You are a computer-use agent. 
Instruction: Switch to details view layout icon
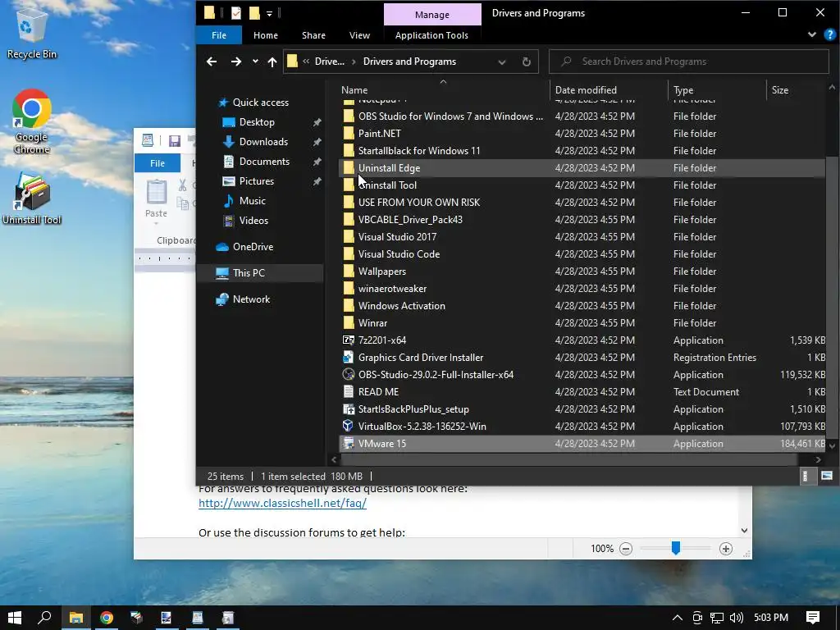(805, 476)
